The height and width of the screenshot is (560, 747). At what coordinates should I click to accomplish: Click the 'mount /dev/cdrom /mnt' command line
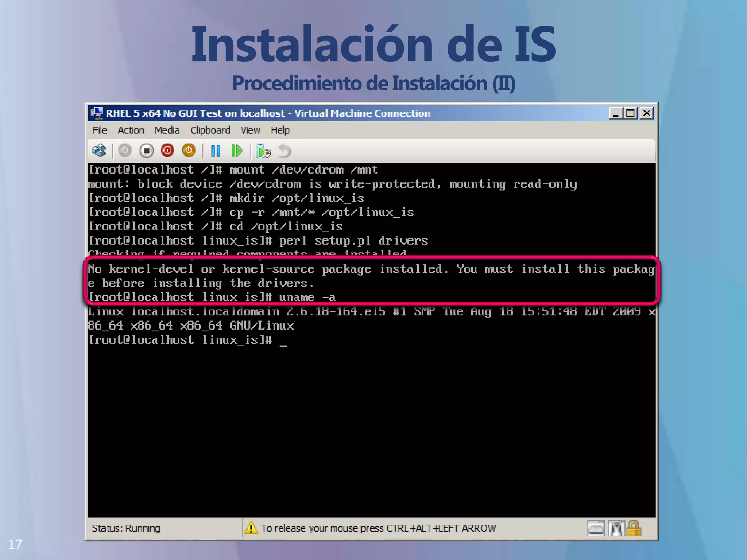point(233,170)
